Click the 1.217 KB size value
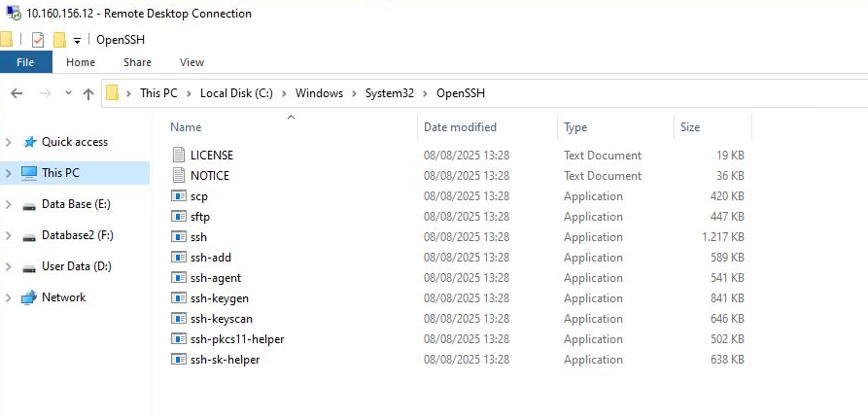The width and height of the screenshot is (868, 418). (722, 237)
